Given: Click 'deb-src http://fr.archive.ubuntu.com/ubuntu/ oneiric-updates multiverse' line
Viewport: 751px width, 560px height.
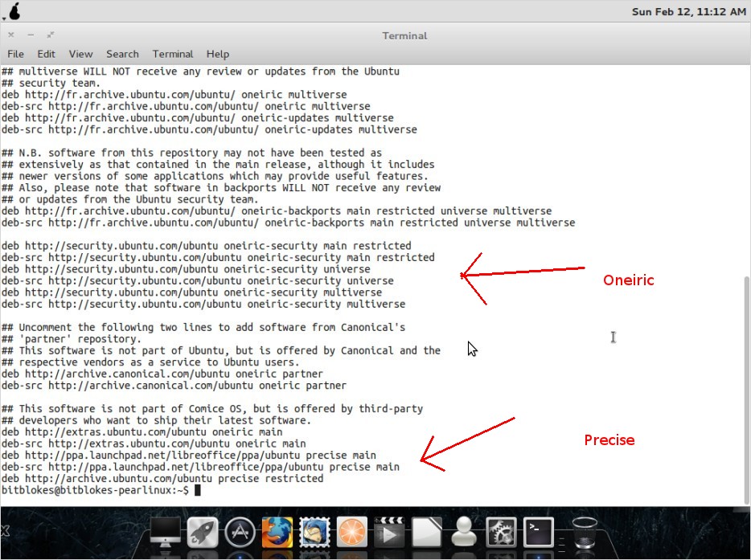Looking at the screenshot, I should [x=209, y=129].
